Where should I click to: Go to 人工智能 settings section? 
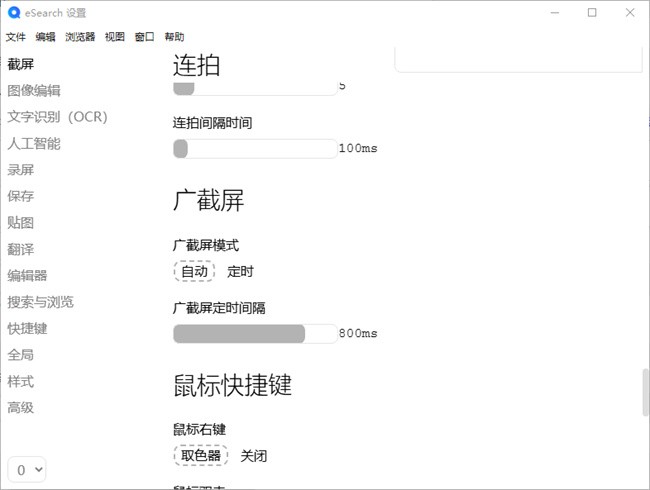(x=34, y=144)
